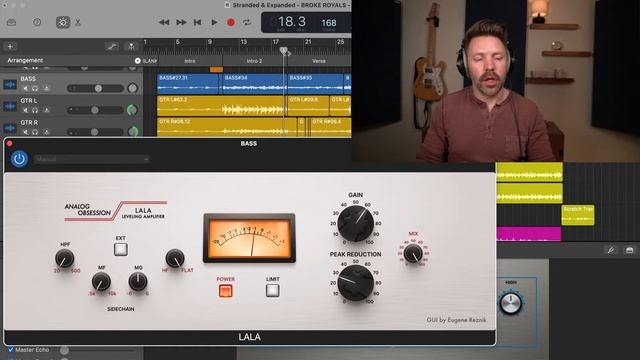Adjust the BASS track volume slider

click(95, 88)
